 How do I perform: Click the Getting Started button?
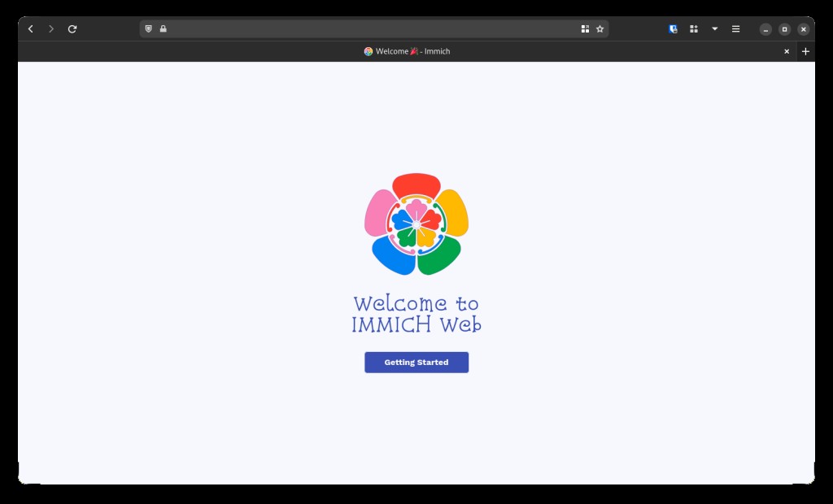416,363
